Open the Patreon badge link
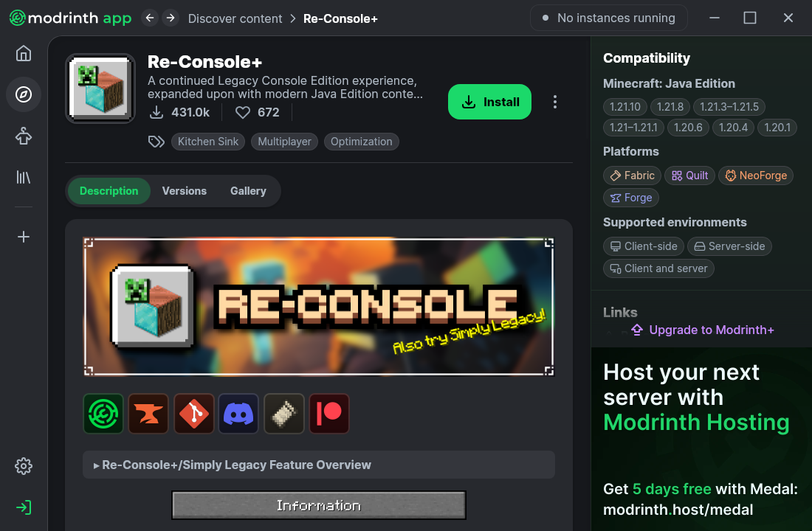This screenshot has width=812, height=531. [x=329, y=414]
